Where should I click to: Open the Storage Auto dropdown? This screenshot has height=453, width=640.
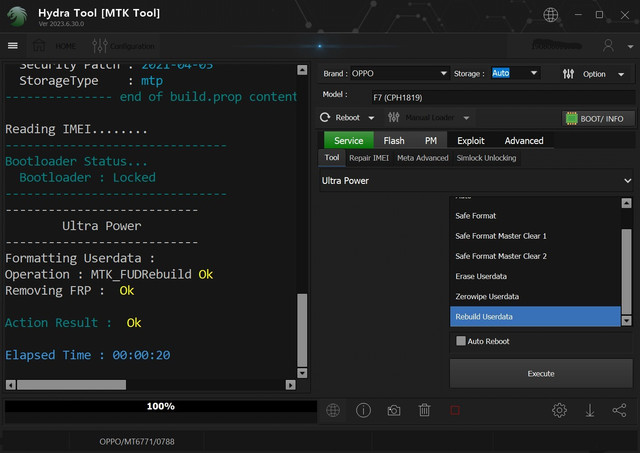click(x=515, y=73)
